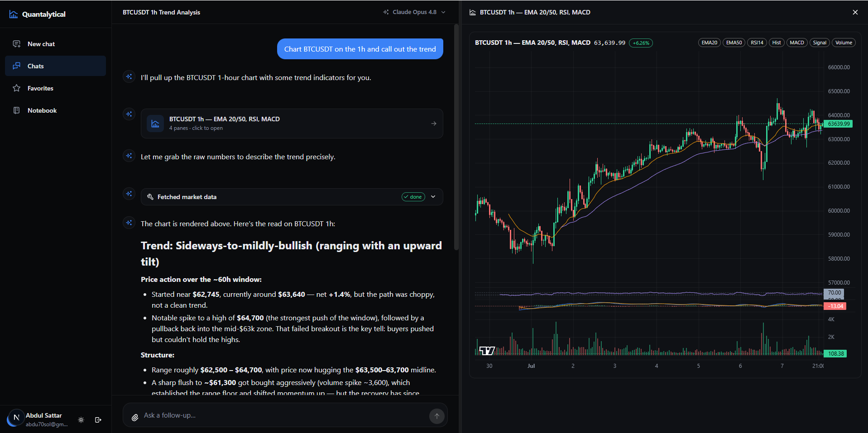
Task: Click the Abdul Sattar profile name
Action: 44,415
